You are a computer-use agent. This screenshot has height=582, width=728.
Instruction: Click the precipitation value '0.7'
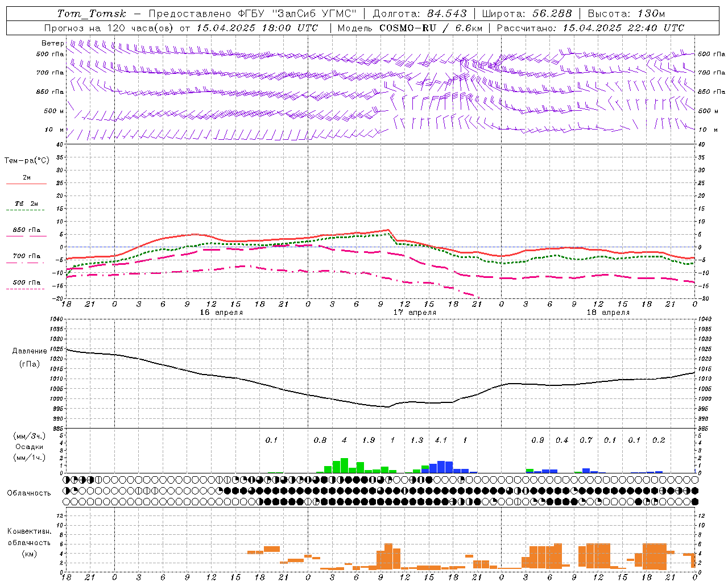click(586, 440)
